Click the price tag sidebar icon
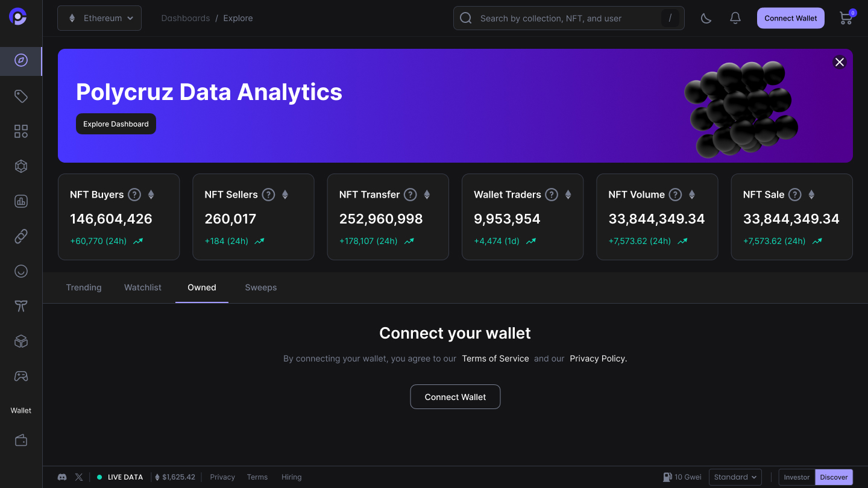 click(21, 96)
